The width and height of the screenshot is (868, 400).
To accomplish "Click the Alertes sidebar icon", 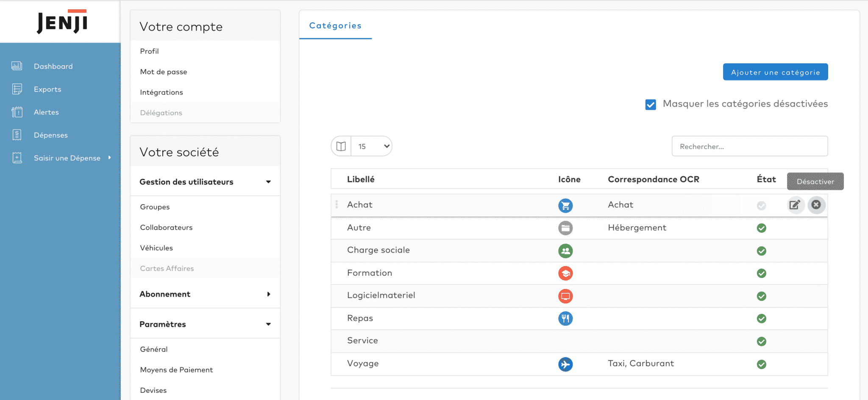I will pyautogui.click(x=17, y=112).
